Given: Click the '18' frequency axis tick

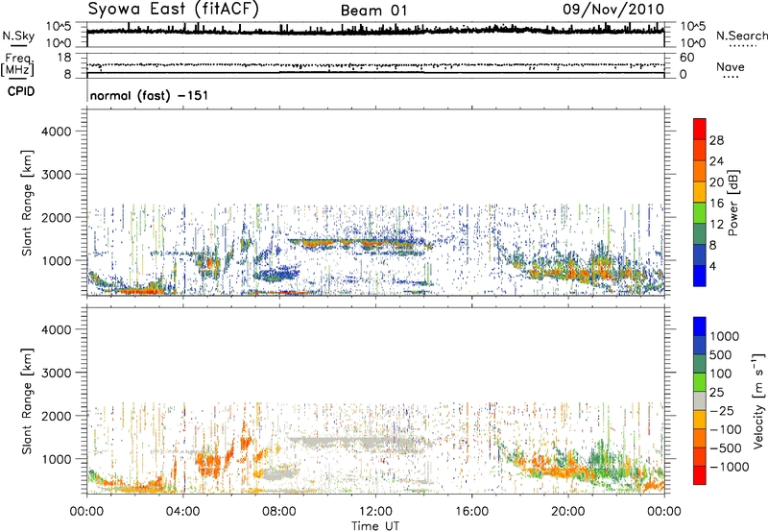Looking at the screenshot, I should (64, 58).
